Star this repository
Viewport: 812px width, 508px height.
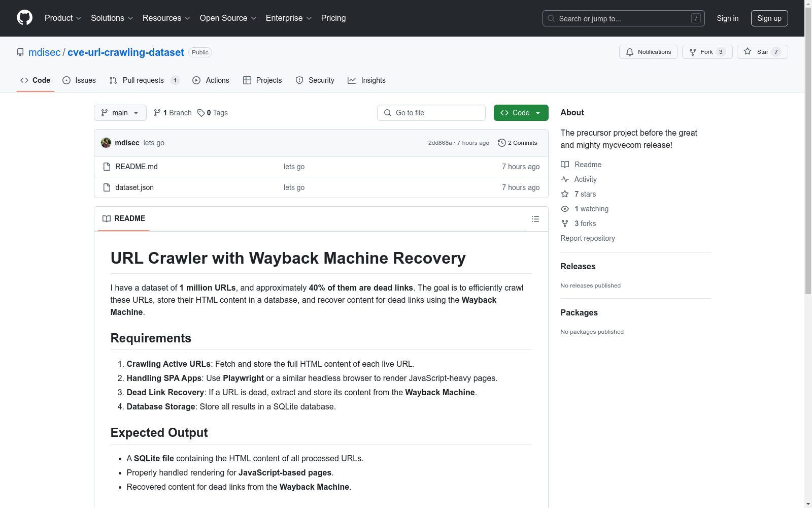762,52
